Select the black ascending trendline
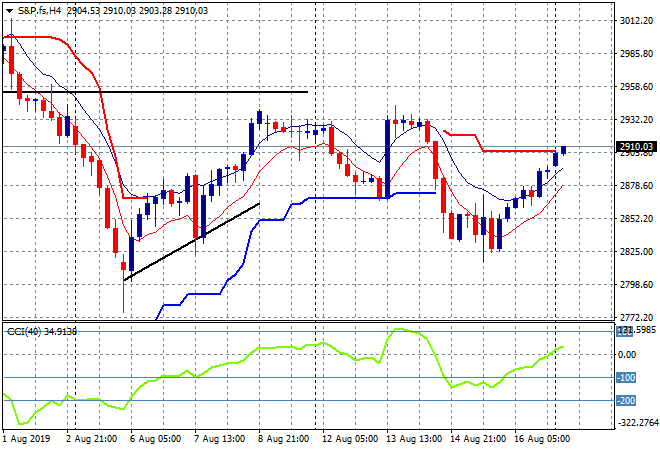Image resolution: width=660 pixels, height=450 pixels. click(192, 242)
